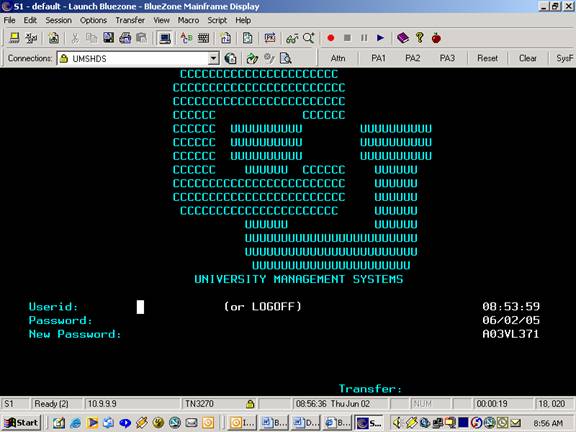Open session properties icon in toolbar
The height and width of the screenshot is (432, 576).
(x=54, y=38)
